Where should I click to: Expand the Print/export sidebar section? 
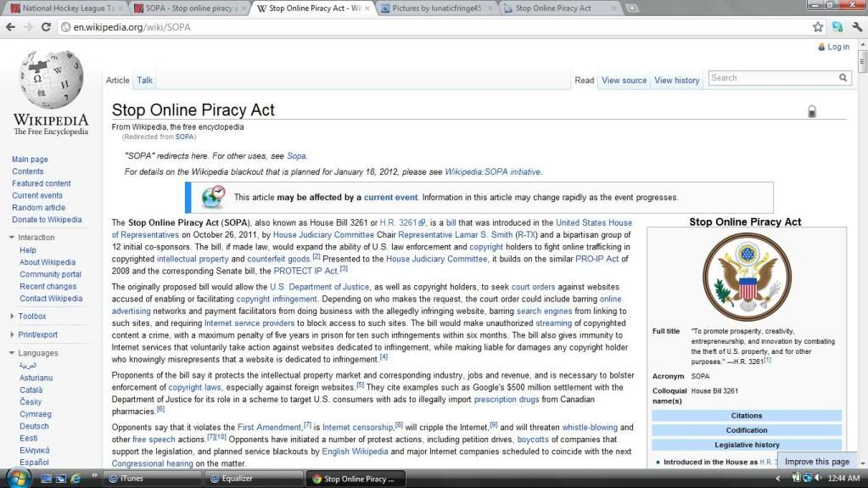[x=12, y=334]
